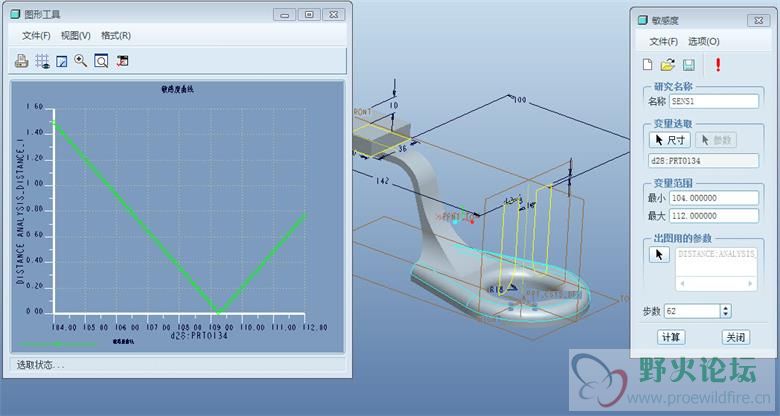Open 文件(F) menu in 图形工具 window
This screenshot has width=780, height=416.
click(36, 35)
